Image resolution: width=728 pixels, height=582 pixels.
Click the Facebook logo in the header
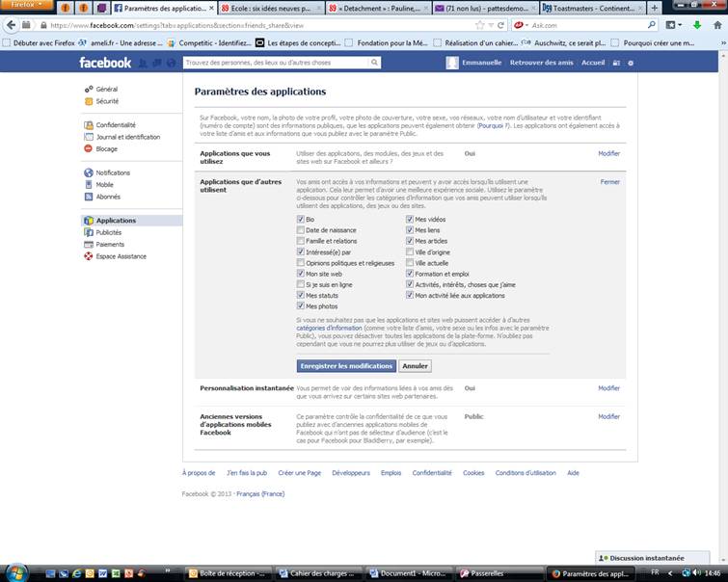tap(105, 63)
